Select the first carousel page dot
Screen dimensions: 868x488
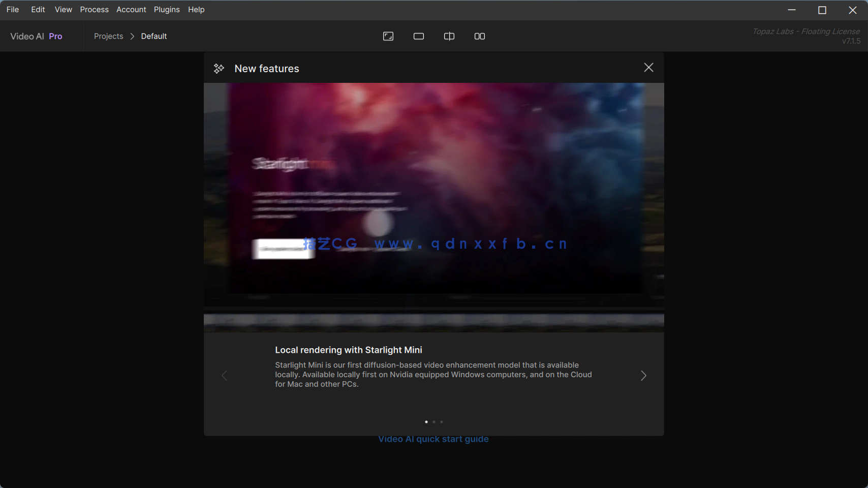(426, 422)
